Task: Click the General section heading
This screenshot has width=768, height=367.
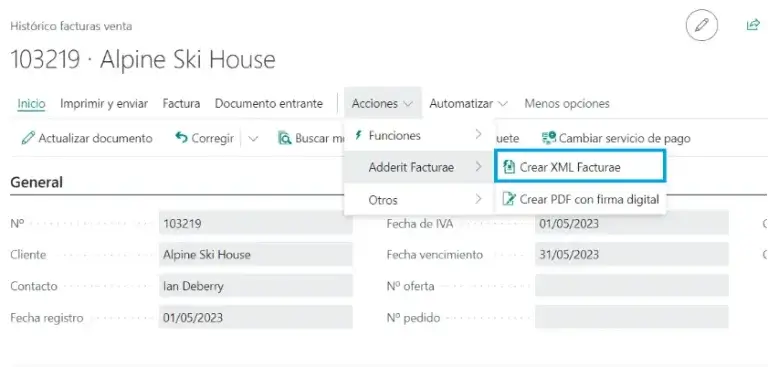Action: pos(36,182)
